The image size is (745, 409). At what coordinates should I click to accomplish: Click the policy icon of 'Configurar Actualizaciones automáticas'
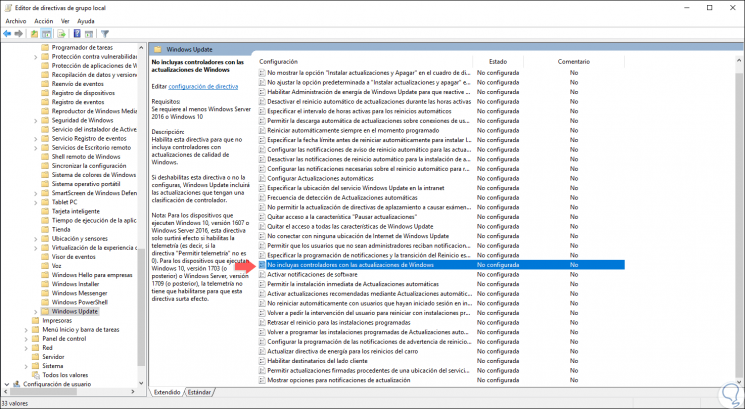pos(262,178)
